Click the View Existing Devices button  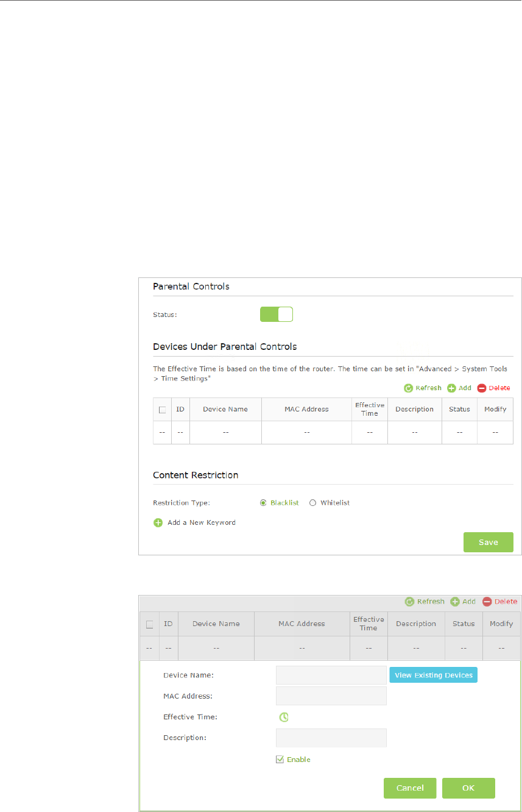click(x=433, y=675)
